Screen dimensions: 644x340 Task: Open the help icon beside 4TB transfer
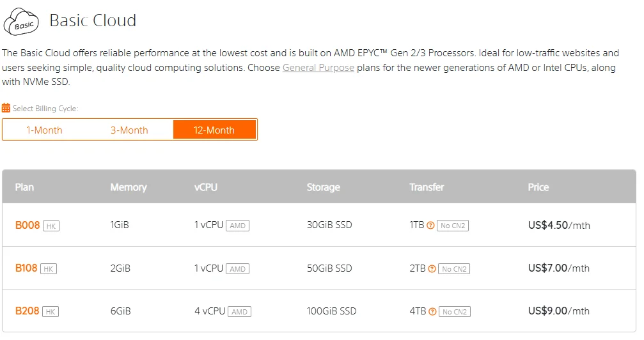click(432, 312)
